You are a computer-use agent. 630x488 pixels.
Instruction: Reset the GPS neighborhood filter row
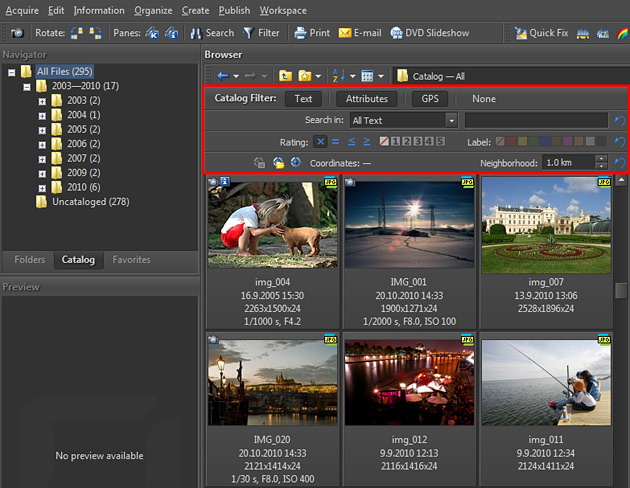coord(620,163)
